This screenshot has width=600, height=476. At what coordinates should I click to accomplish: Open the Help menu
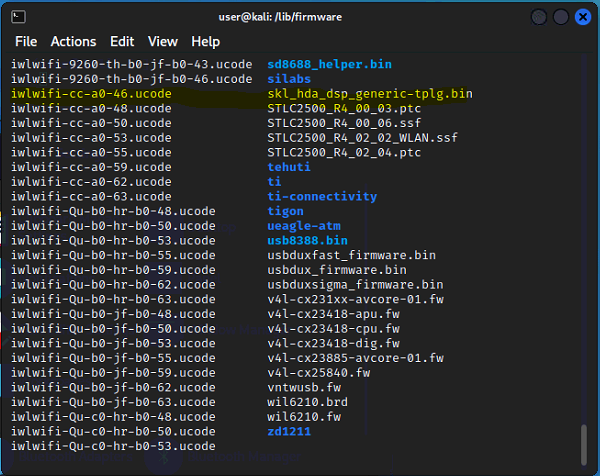point(205,41)
